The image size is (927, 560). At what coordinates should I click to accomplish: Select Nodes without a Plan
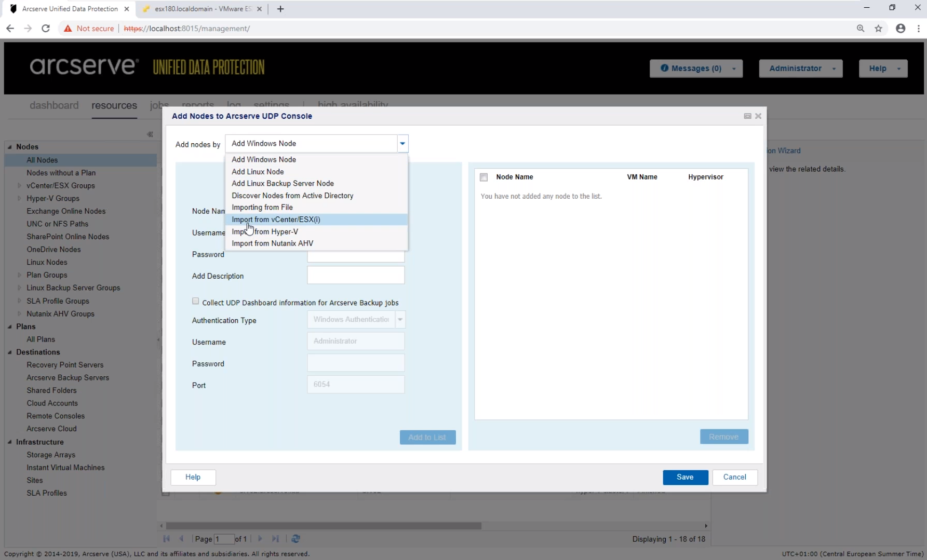(x=61, y=173)
